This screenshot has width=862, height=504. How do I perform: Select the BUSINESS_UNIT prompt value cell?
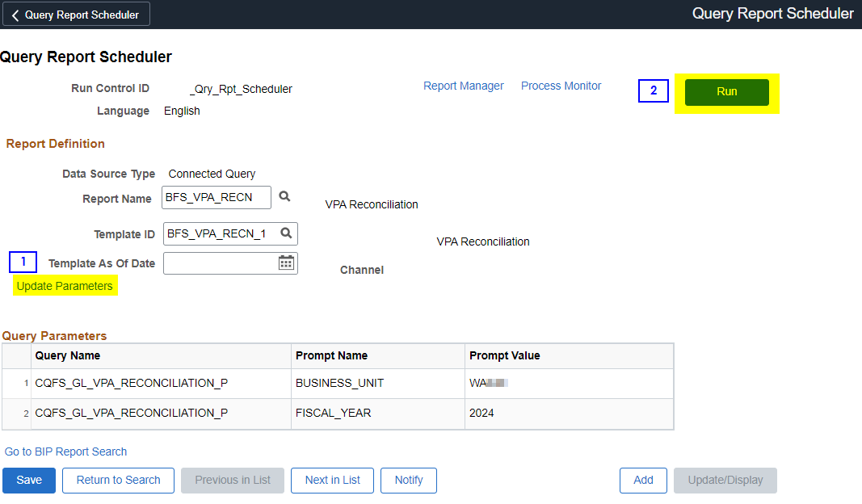tap(569, 383)
